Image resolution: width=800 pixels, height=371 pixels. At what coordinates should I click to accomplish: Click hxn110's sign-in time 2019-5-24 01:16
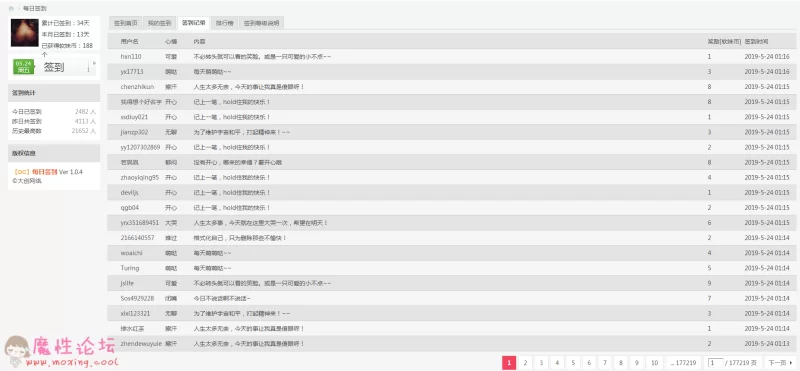point(767,57)
